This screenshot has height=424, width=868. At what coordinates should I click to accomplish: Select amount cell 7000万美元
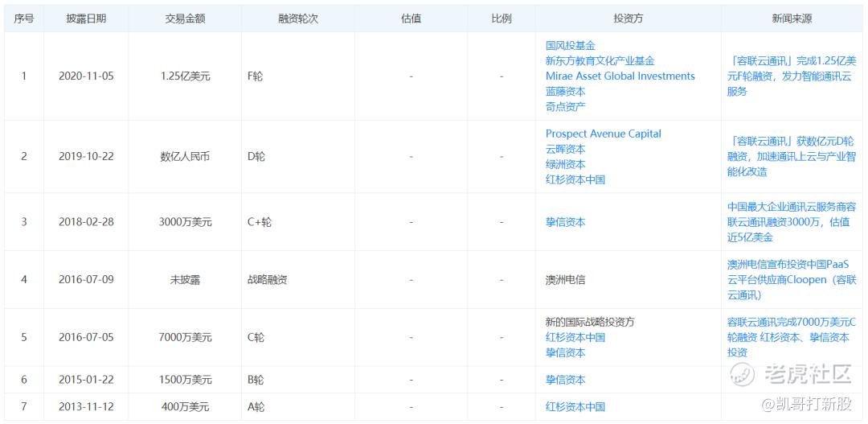pyautogui.click(x=186, y=338)
